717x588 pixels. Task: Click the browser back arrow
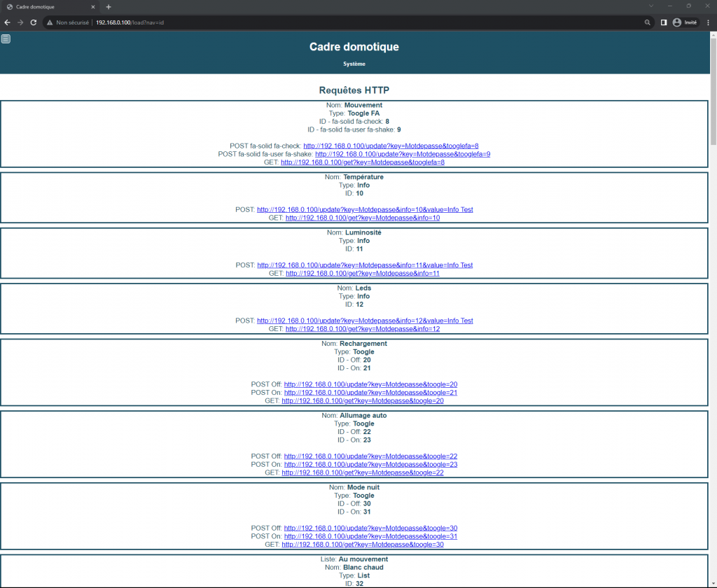tap(7, 22)
